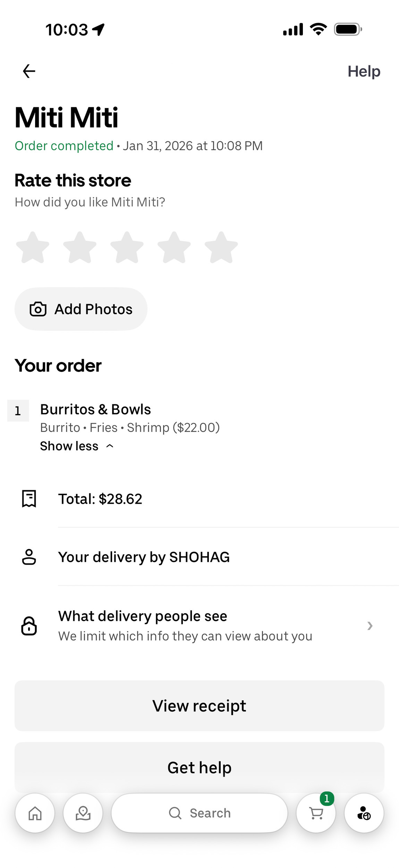The width and height of the screenshot is (399, 868).
Task: Tap the Add Photos button
Action: click(x=81, y=309)
